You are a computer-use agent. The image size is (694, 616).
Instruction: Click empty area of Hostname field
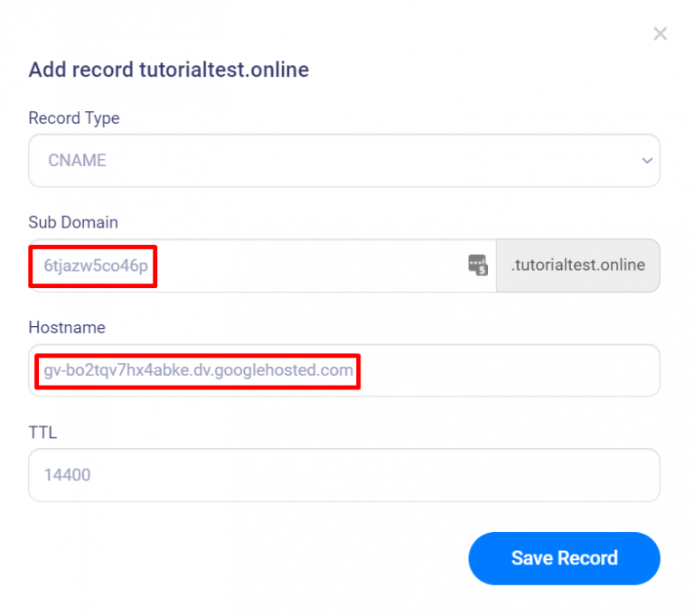click(509, 370)
